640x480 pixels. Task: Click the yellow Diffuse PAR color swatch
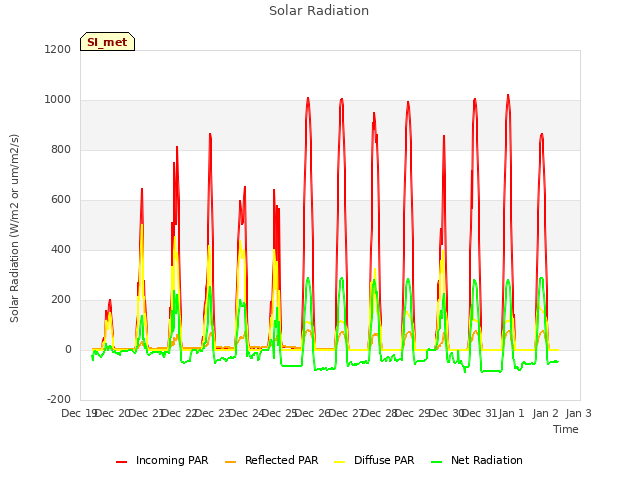(340, 462)
